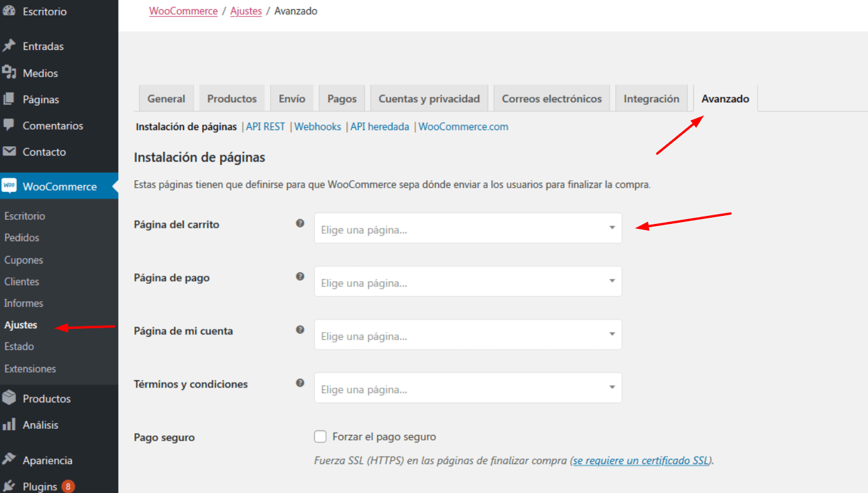Open the API heredada subsection link
The width and height of the screenshot is (868, 493).
(x=380, y=126)
